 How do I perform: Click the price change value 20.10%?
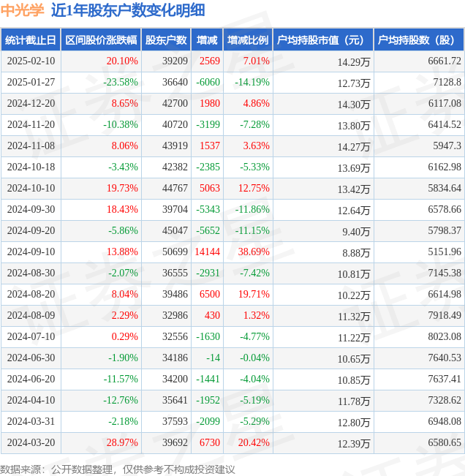(x=122, y=61)
